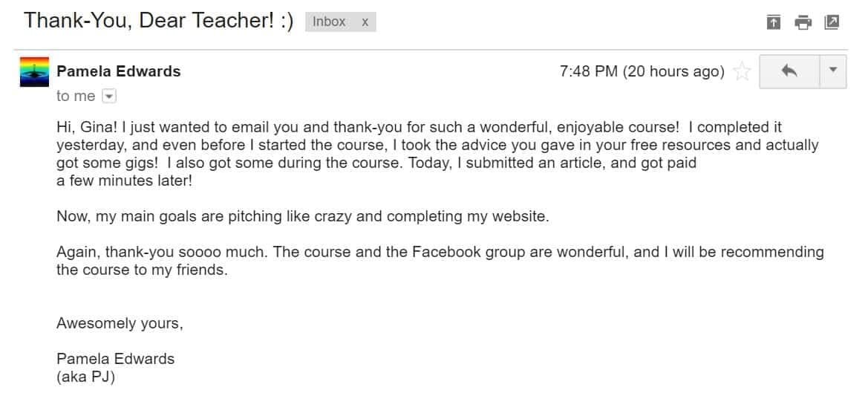Viewport: 868px width, 419px height.
Task: Click Pamela Edwards' rainbow avatar picture
Action: (34, 71)
